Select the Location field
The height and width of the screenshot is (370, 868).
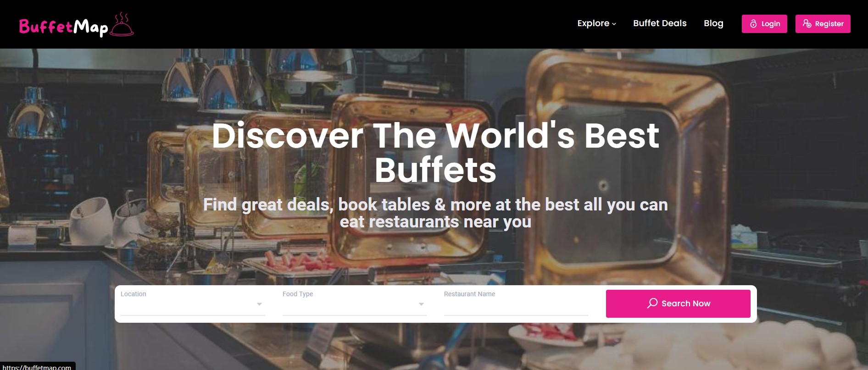[193, 303]
